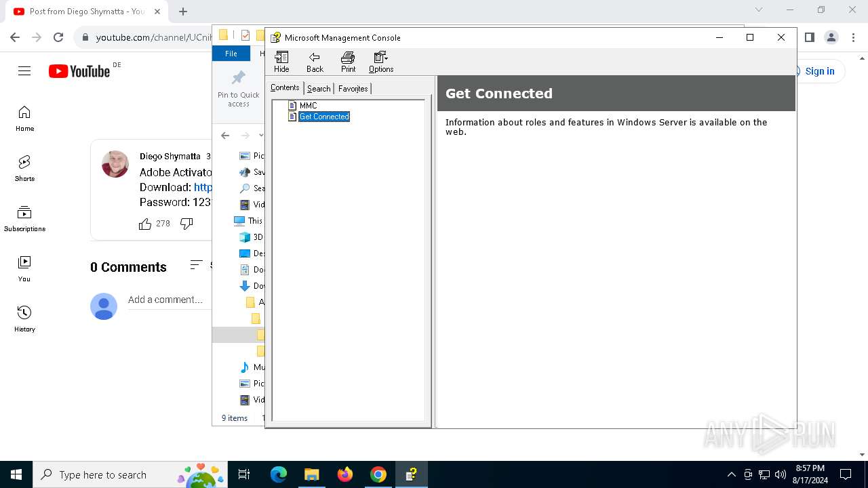Print the current help topic
The image size is (868, 488).
[x=348, y=62]
